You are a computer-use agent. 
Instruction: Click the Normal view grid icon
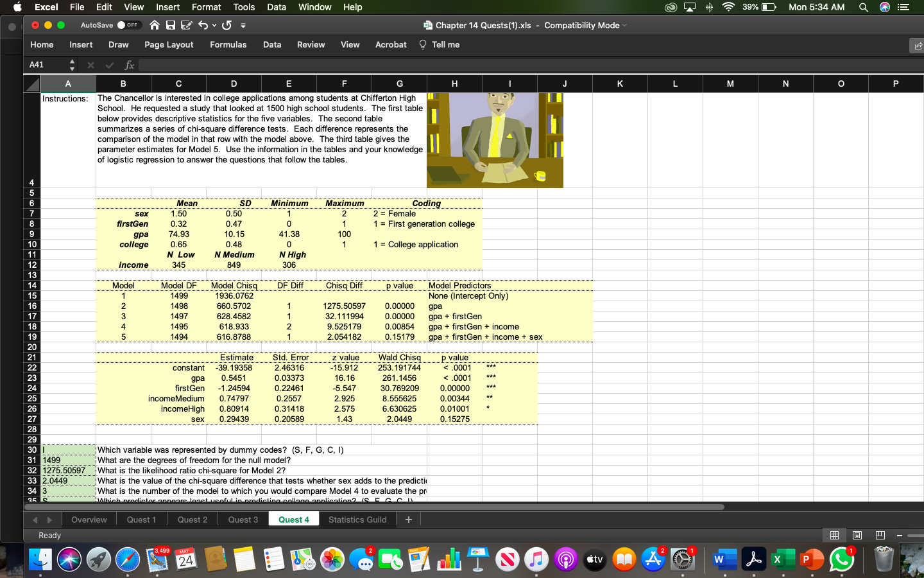(834, 536)
